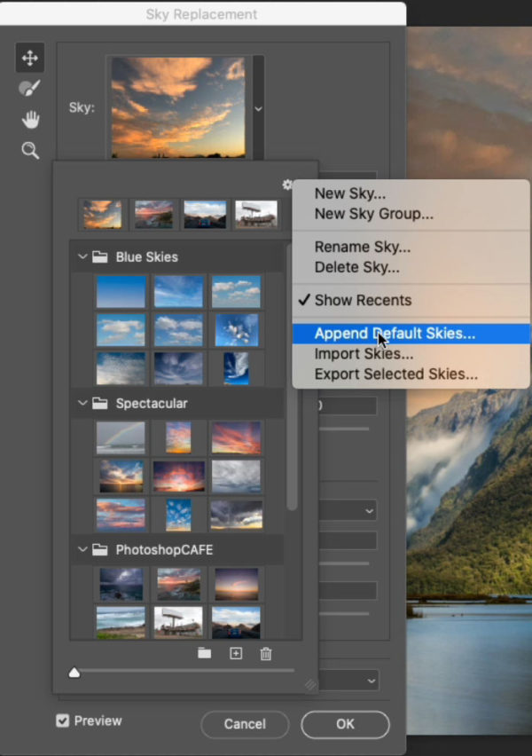
Task: Choose Rename Sky... from the menu
Action: click(x=411, y=247)
